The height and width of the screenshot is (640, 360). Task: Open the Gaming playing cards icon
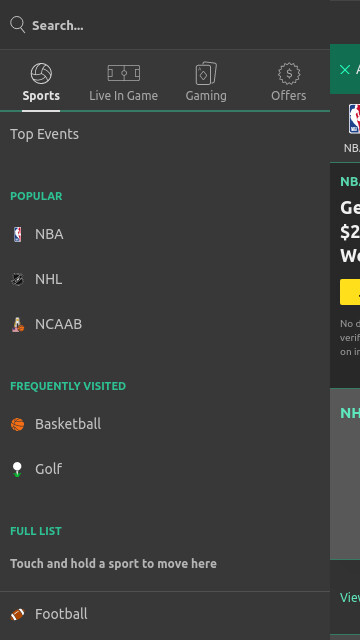click(206, 73)
